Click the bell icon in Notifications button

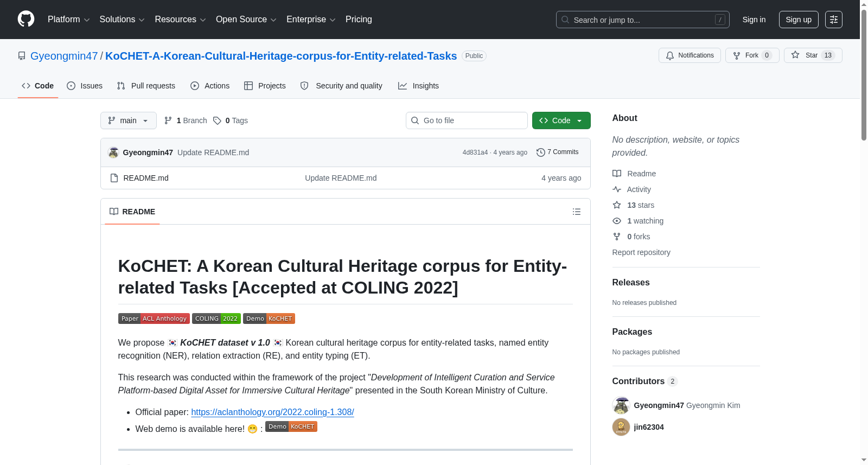coord(670,55)
